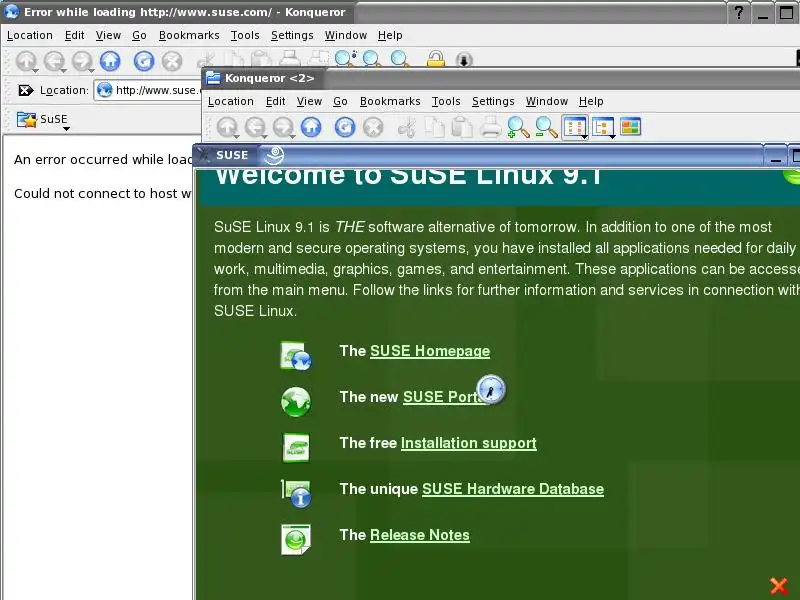The image size is (800, 600).
Task: Click the Print icon in main Konqueror toolbar
Action: point(290,59)
